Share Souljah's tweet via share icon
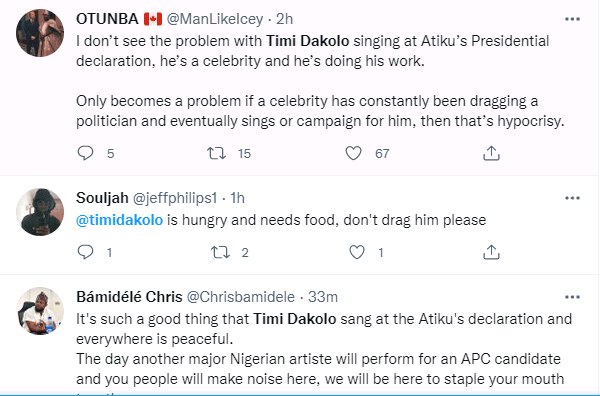This screenshot has width=600, height=396. [491, 252]
